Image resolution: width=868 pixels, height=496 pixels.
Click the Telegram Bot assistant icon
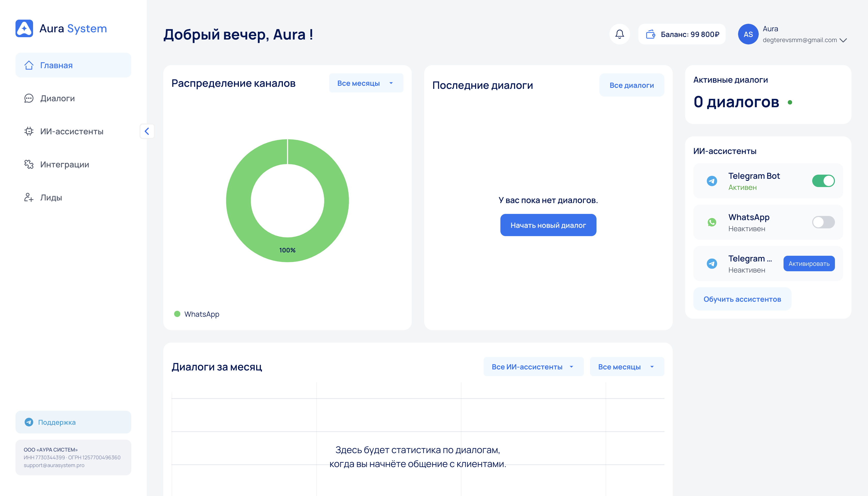coord(712,181)
